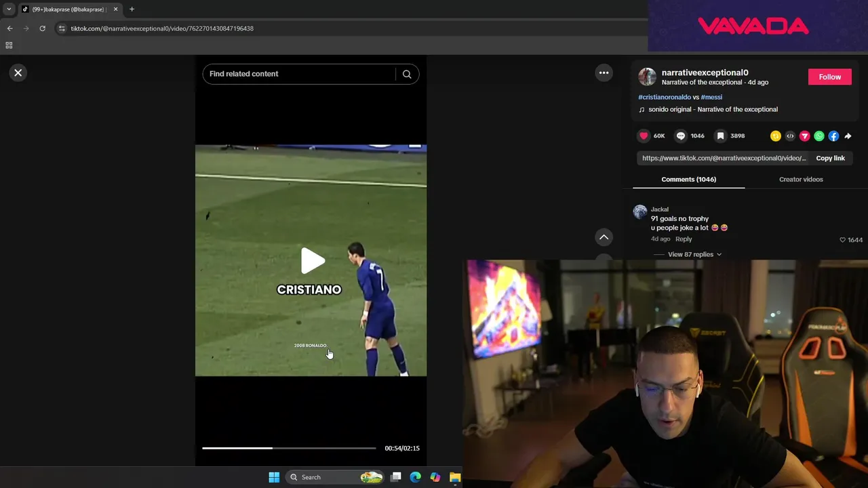Open more share options arrow
Screen dimensions: 868x488
tap(848, 136)
